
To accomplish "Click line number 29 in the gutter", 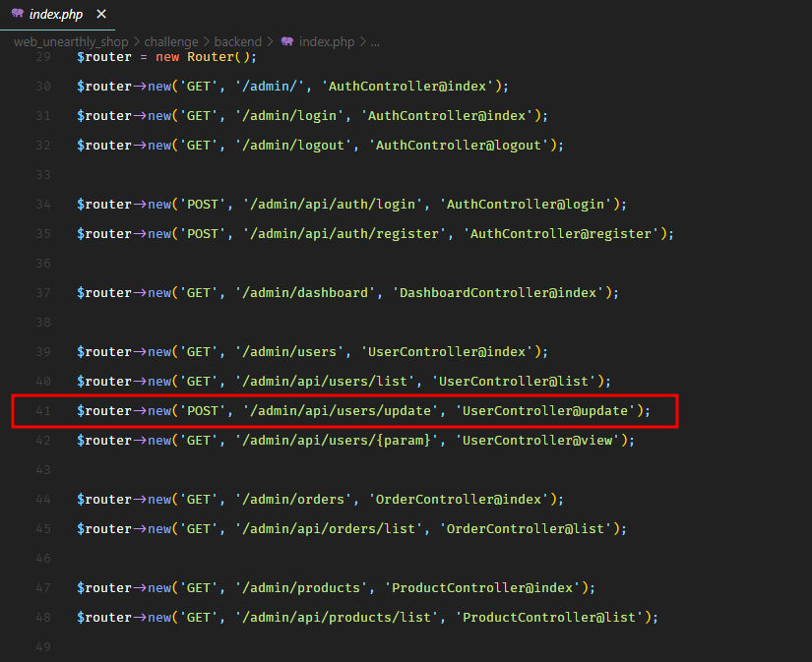I will click(42, 57).
